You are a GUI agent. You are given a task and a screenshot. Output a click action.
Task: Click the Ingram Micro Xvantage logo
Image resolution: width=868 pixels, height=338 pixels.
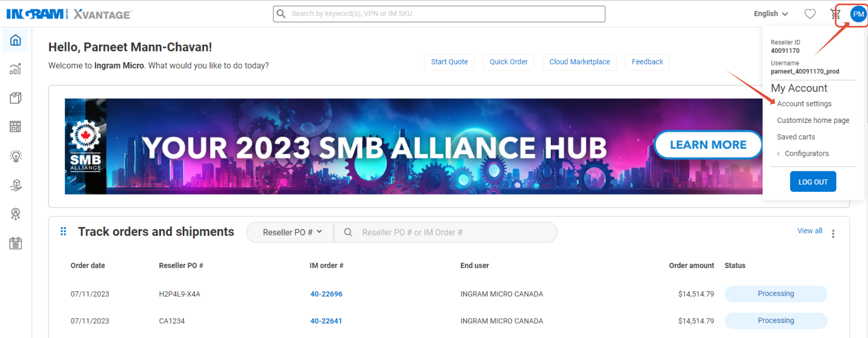click(69, 14)
